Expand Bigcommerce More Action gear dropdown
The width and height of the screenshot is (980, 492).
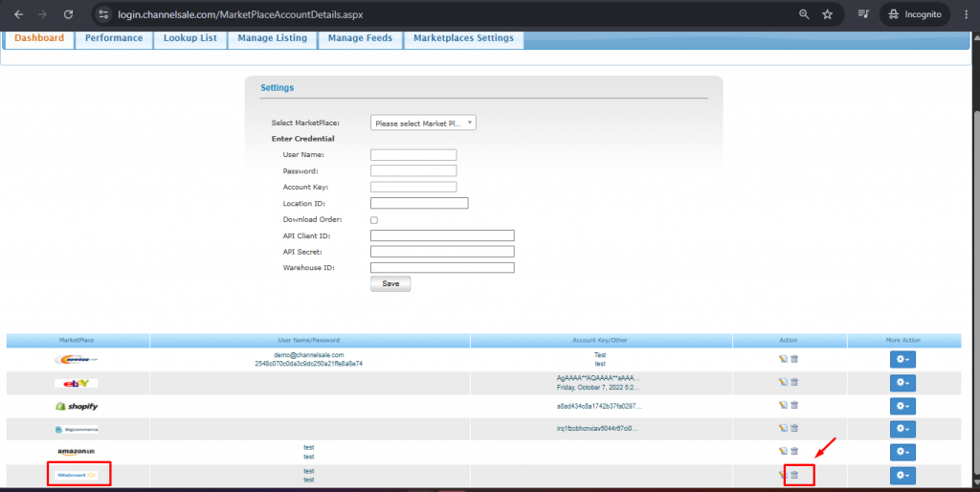(x=902, y=429)
